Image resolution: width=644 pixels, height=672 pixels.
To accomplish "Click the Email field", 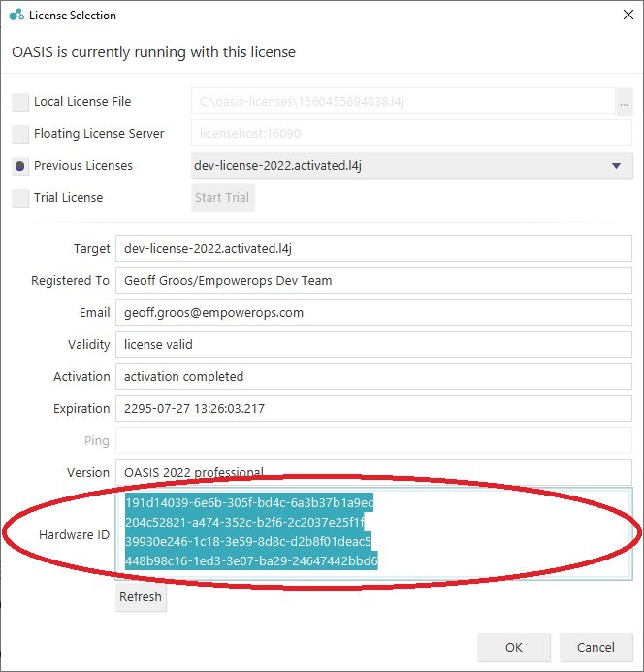I will [373, 312].
